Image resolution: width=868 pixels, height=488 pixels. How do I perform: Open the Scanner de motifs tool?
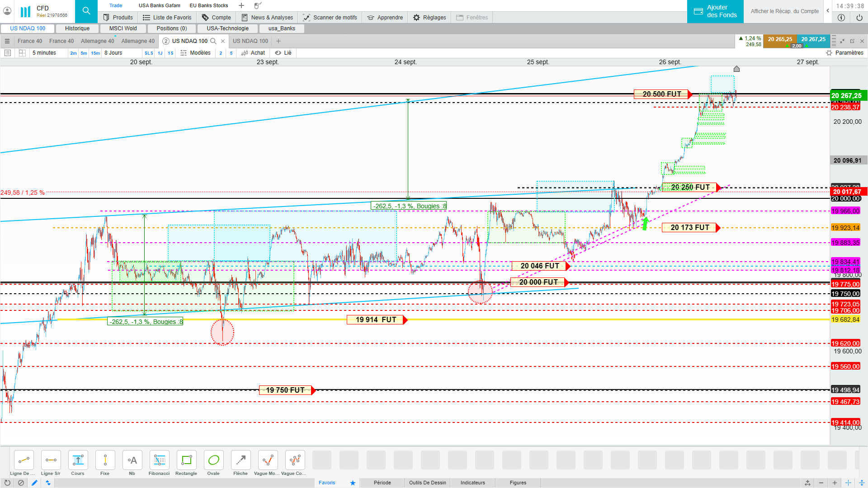point(330,18)
